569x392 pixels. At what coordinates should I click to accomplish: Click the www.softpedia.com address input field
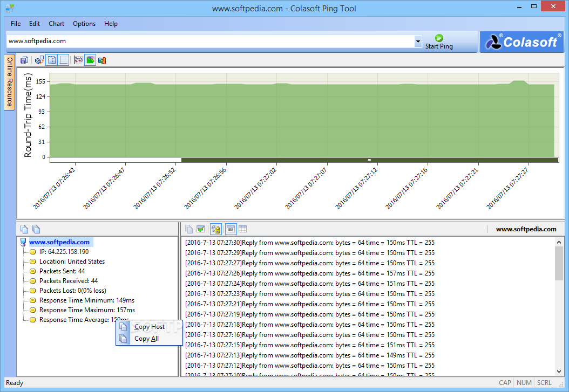[x=211, y=42]
